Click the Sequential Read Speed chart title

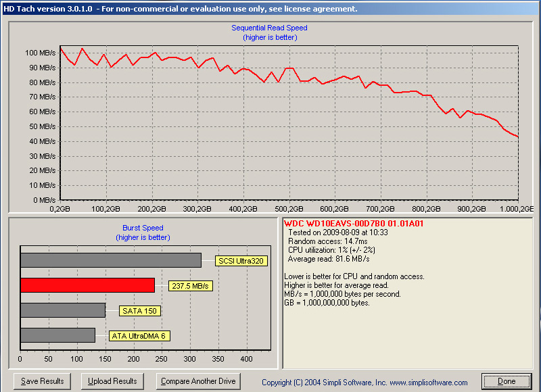click(x=269, y=28)
